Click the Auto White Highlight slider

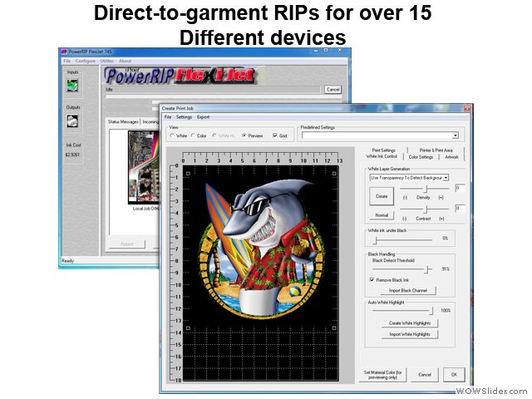tap(402, 310)
